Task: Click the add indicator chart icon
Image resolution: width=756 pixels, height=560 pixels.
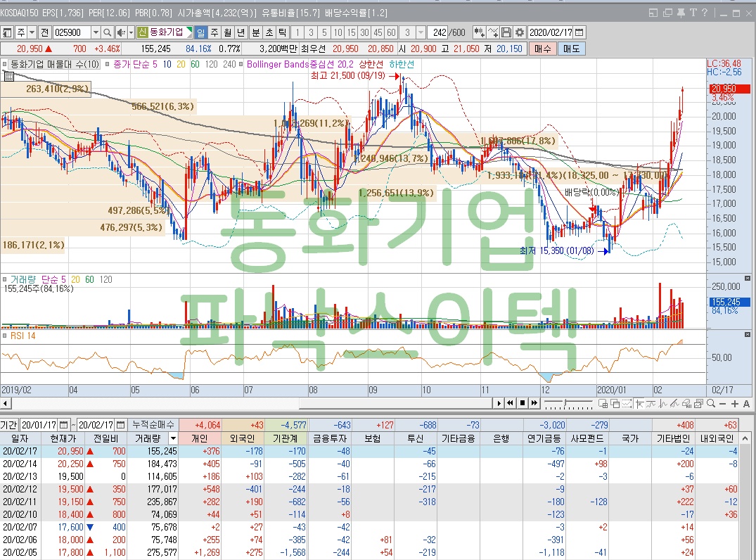Action: click(479, 32)
